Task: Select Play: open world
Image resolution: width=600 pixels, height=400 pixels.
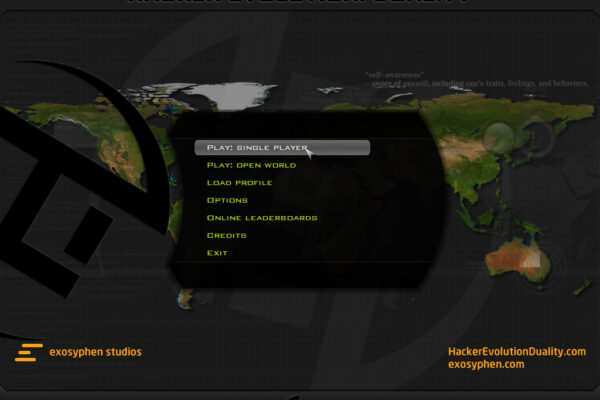Action: coord(251,165)
